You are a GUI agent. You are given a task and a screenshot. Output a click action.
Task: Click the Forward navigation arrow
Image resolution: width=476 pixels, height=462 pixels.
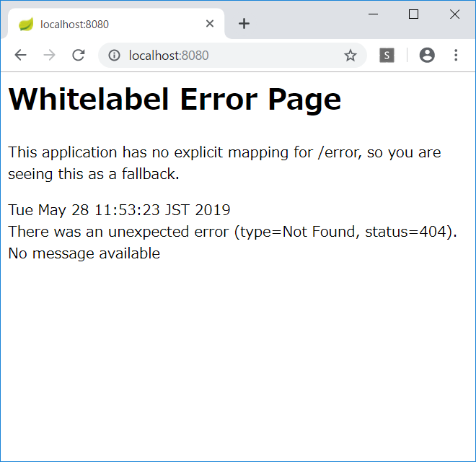tap(49, 56)
